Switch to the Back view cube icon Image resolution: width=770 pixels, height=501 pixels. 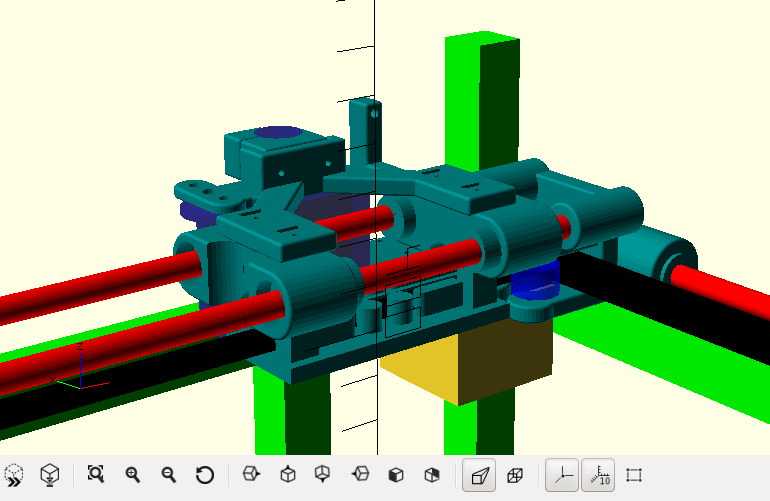point(432,475)
